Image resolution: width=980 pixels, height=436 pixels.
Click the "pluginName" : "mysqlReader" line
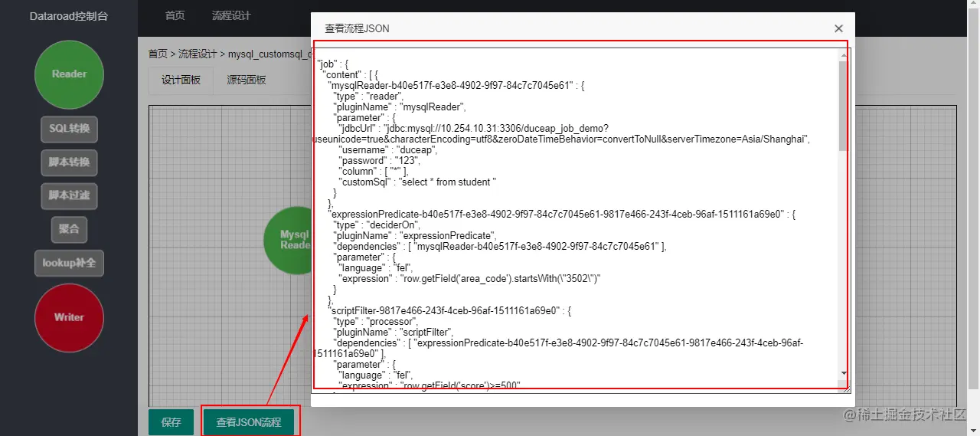tap(400, 107)
